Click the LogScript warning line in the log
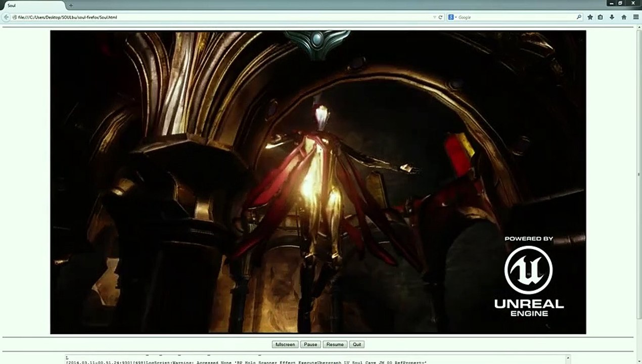 pyautogui.click(x=246, y=362)
